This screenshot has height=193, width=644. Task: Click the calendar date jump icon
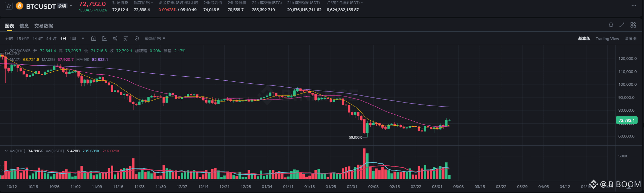[x=94, y=39]
